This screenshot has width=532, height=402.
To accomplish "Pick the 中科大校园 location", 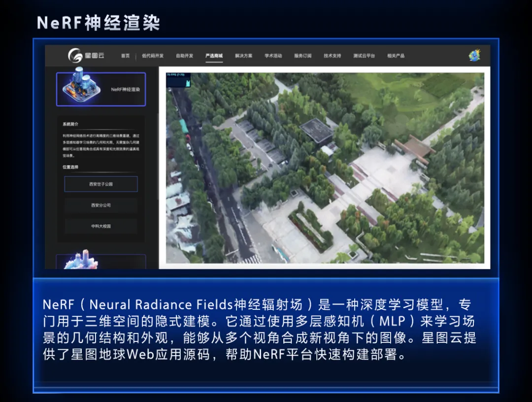I will tap(101, 226).
